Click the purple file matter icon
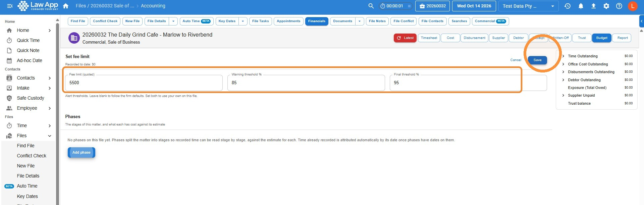644x205 pixels. 74,38
